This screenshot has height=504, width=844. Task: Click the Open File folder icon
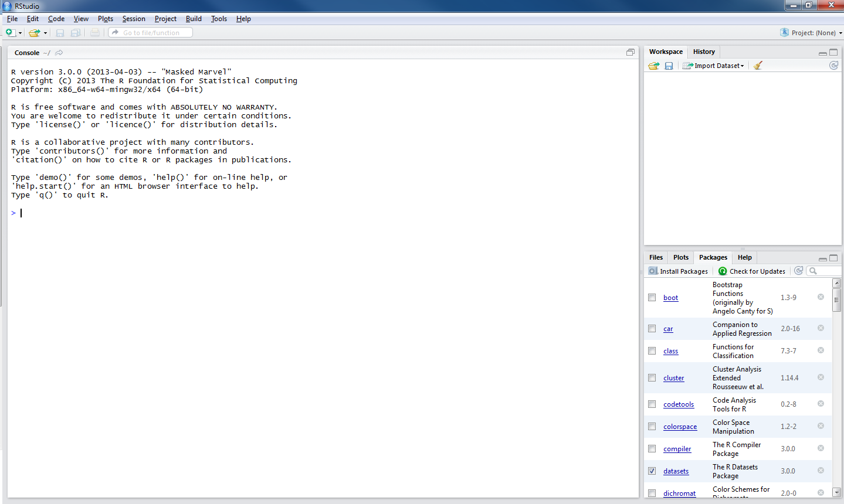35,33
